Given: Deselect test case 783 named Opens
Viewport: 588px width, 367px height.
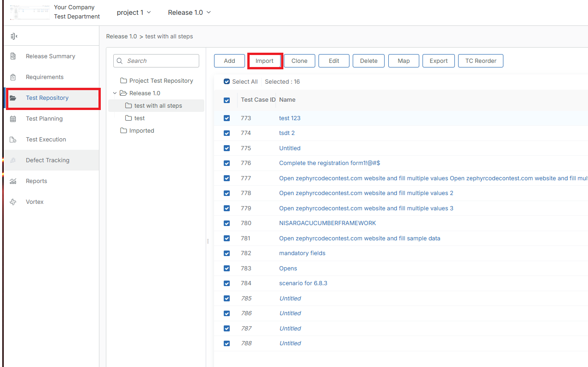Looking at the screenshot, I should (227, 268).
